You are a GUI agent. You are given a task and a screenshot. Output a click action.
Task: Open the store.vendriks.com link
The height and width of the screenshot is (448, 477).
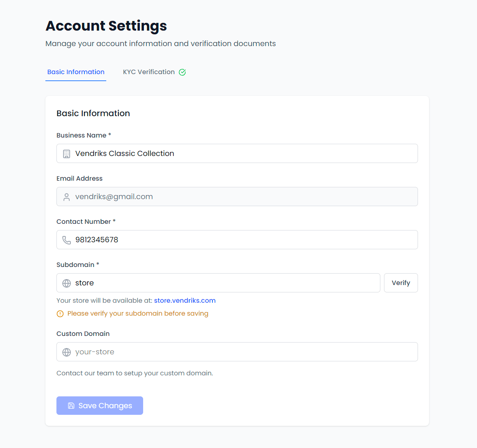184,300
